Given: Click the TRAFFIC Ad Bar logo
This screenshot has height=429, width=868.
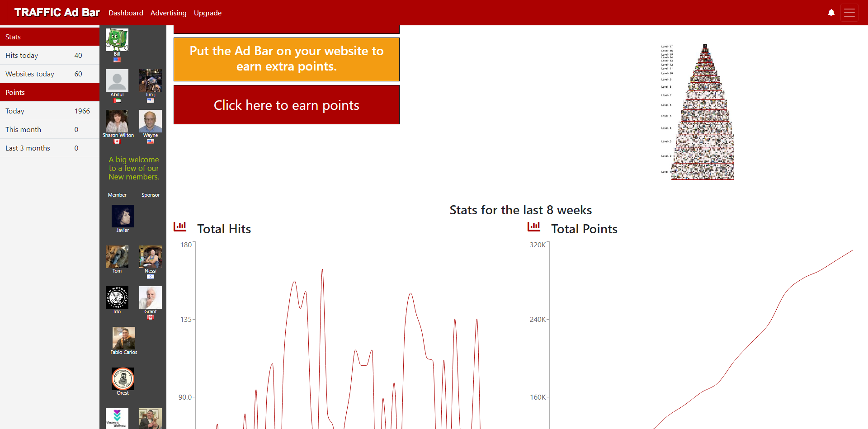Looking at the screenshot, I should (57, 12).
